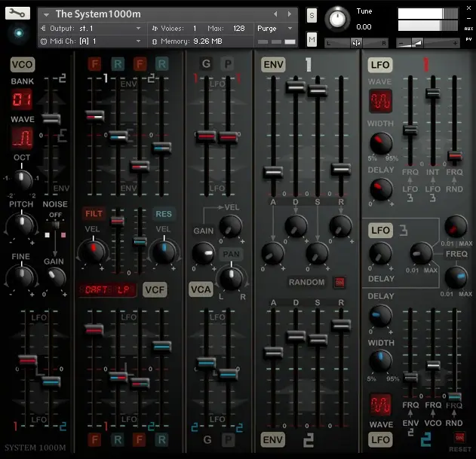Toggle the RANDOM ON switch

(339, 283)
